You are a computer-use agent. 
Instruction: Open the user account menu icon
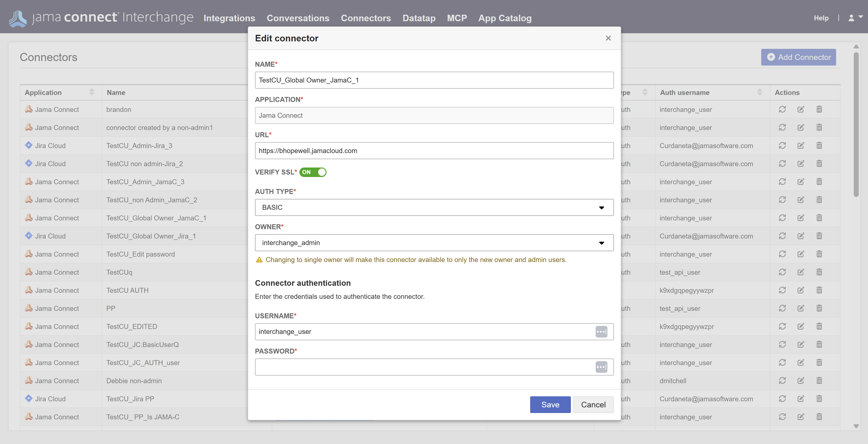tap(855, 18)
